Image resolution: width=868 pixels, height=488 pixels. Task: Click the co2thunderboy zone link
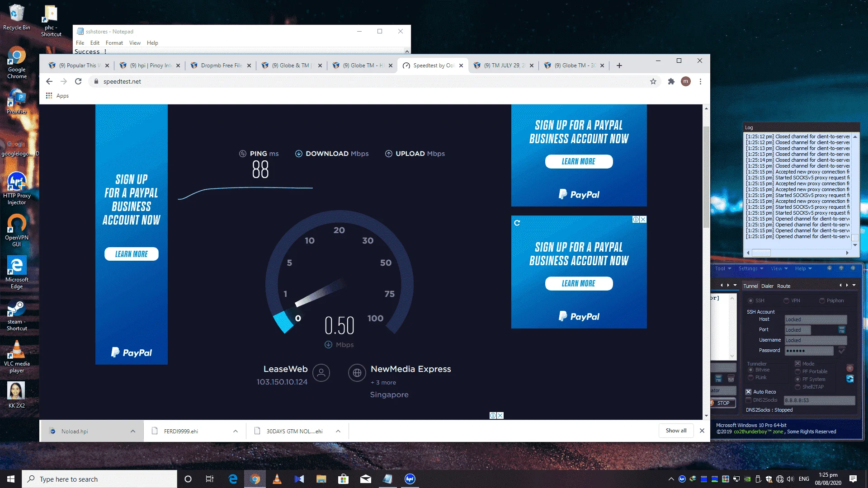click(758, 432)
